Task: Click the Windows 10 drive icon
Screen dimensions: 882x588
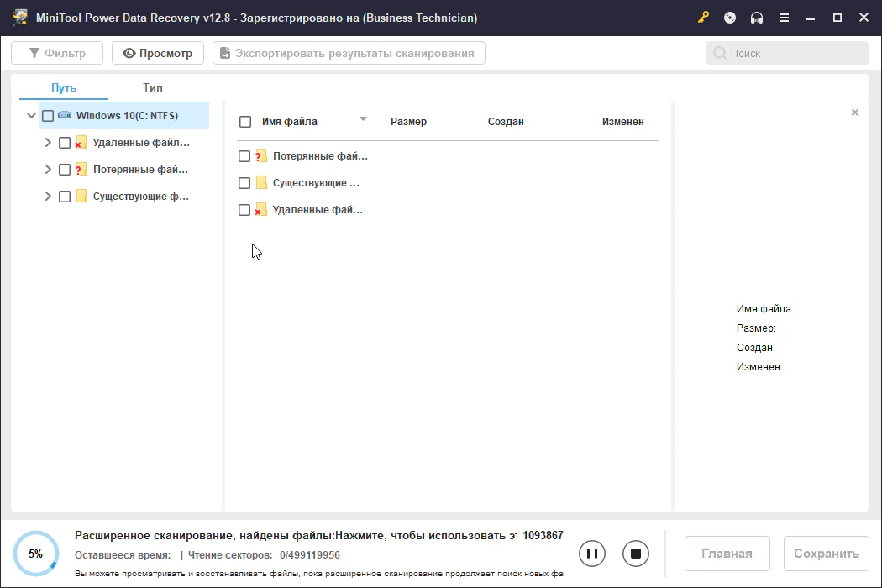Action: [65, 115]
